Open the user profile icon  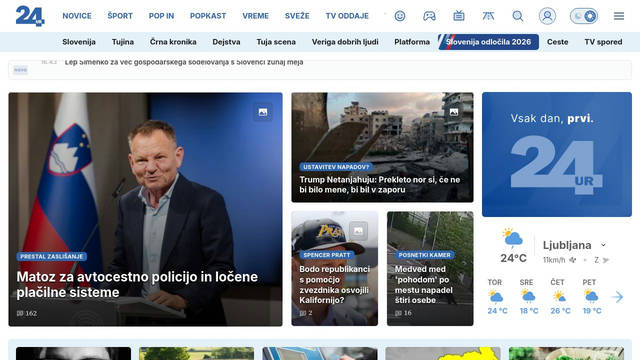[547, 16]
